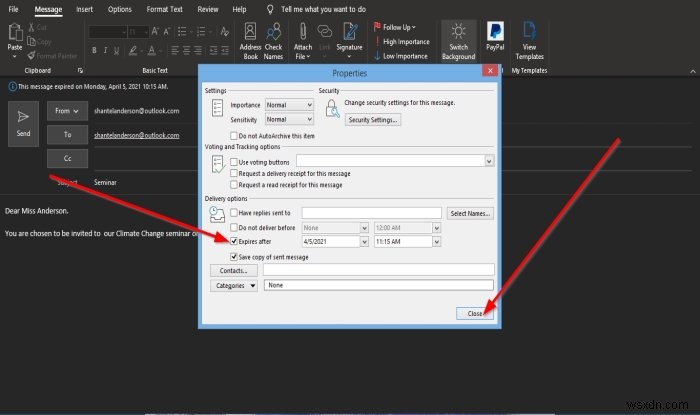Expand the voting buttons dropdown

click(x=489, y=161)
